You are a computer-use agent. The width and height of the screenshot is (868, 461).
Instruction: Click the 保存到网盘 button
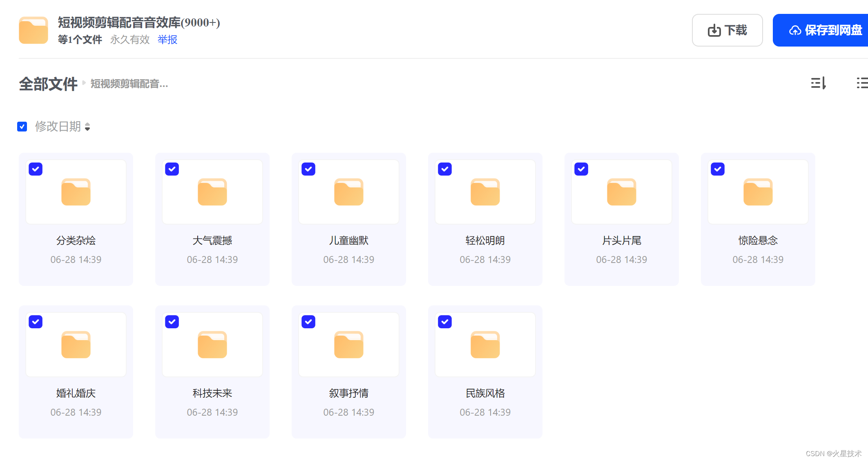(821, 30)
